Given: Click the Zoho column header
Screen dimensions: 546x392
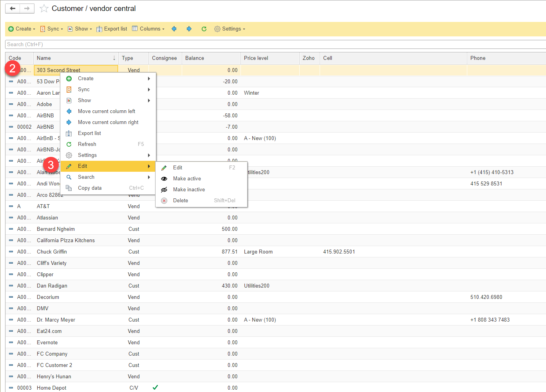Looking at the screenshot, I should pos(309,58).
